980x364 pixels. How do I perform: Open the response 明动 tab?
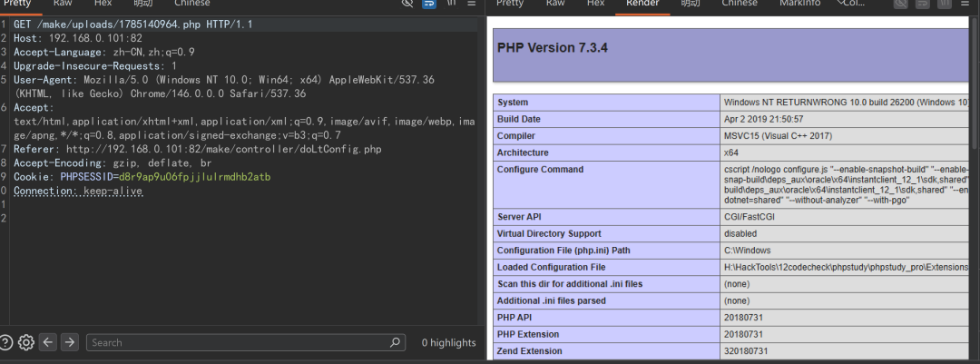point(690,4)
